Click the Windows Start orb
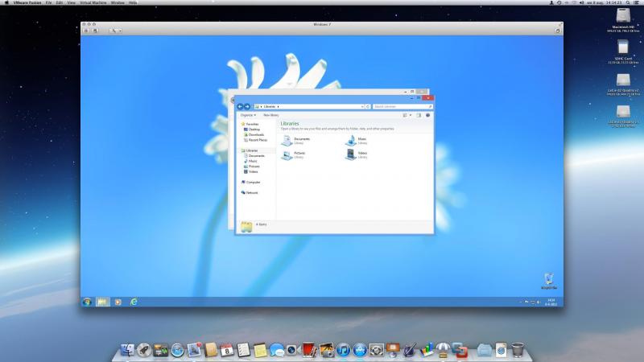The image size is (644, 362). 87,302
